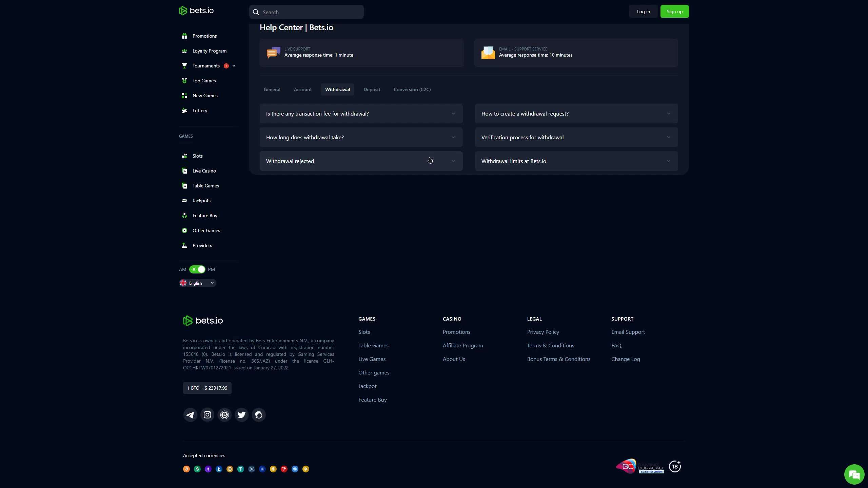Open About Us in the footer
Image resolution: width=868 pixels, height=488 pixels.
(x=454, y=359)
